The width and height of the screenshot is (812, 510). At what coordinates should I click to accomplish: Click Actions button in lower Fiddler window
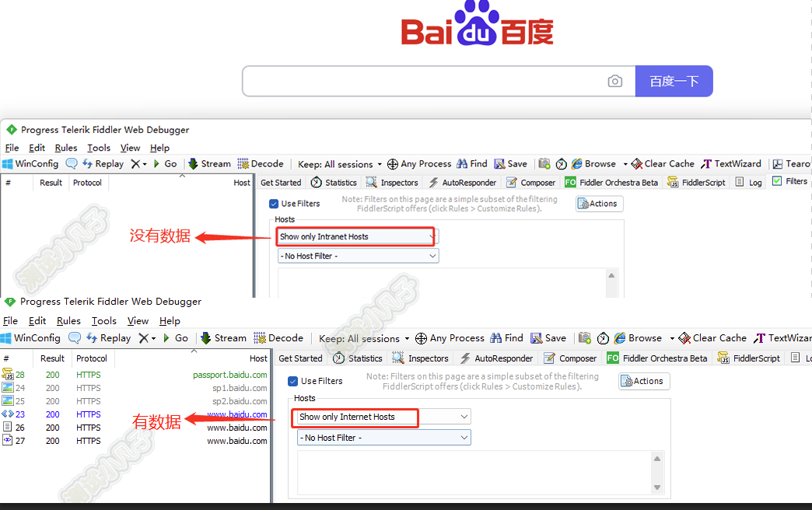[x=644, y=381]
